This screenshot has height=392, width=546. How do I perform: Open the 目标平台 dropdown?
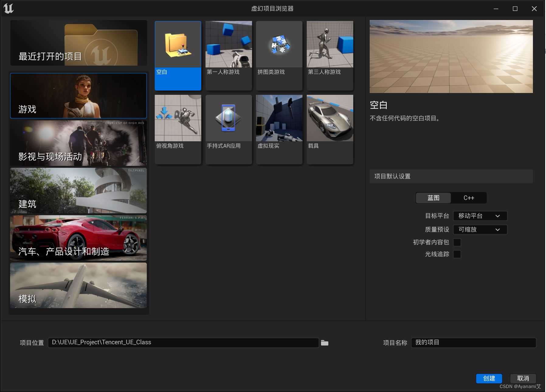point(480,216)
